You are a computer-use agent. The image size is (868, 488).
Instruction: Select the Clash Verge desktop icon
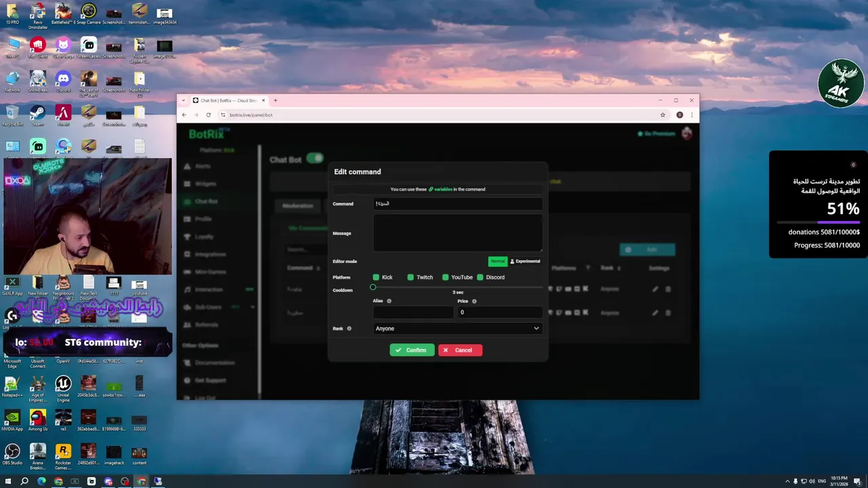click(63, 48)
